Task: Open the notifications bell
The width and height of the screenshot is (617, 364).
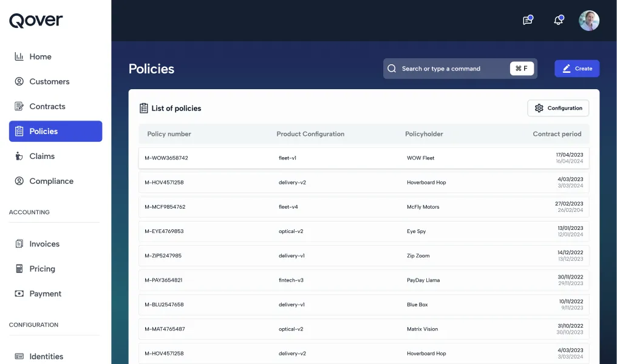Action: tap(558, 21)
